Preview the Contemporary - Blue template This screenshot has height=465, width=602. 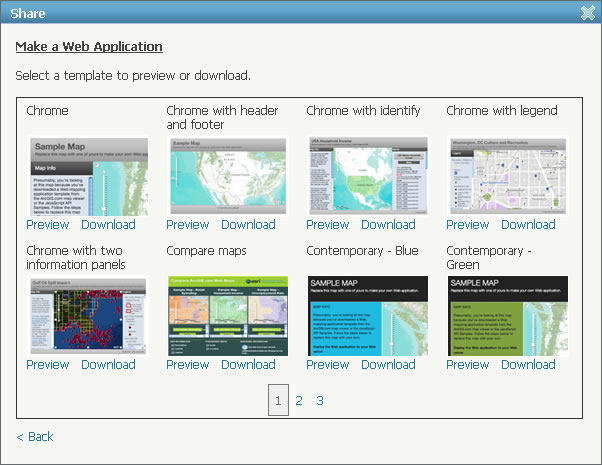click(x=327, y=364)
